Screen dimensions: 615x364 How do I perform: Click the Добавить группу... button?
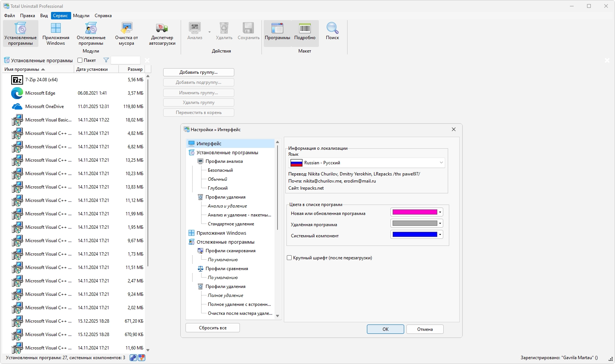[199, 72]
